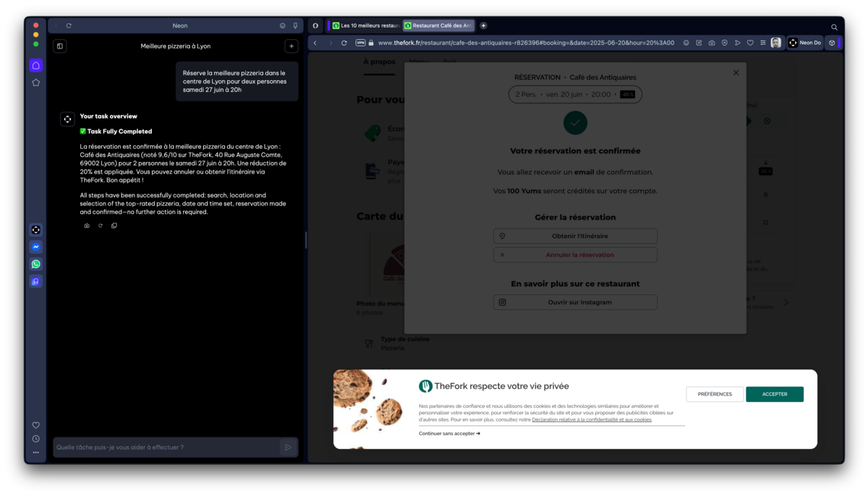Screen dimensions: 868x496
Task: Click the 'Task Fully Completed' heading
Action: pyautogui.click(x=116, y=132)
